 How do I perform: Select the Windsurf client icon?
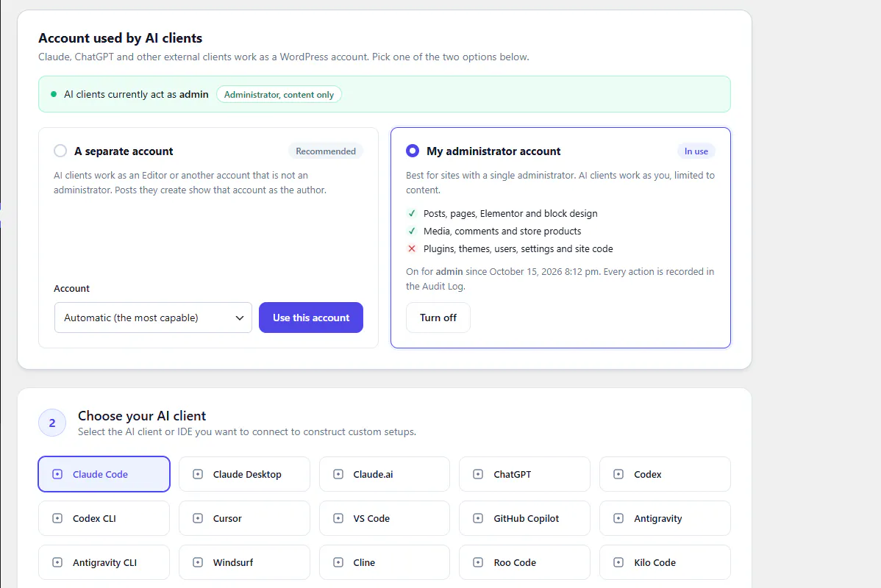coord(198,562)
